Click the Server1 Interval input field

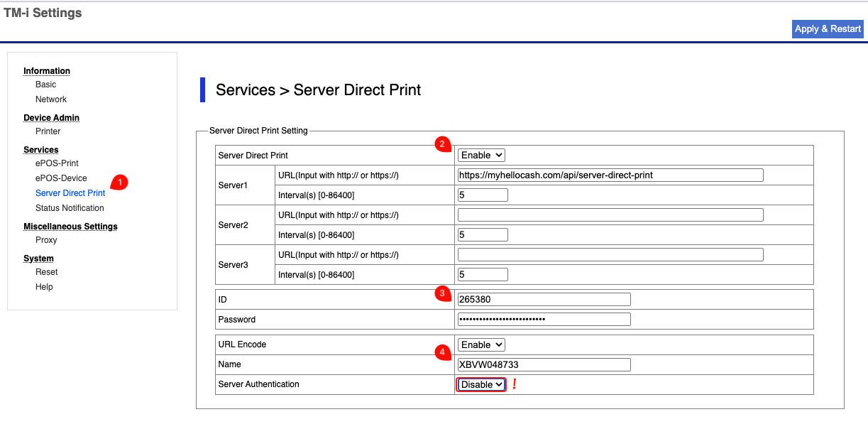[483, 195]
